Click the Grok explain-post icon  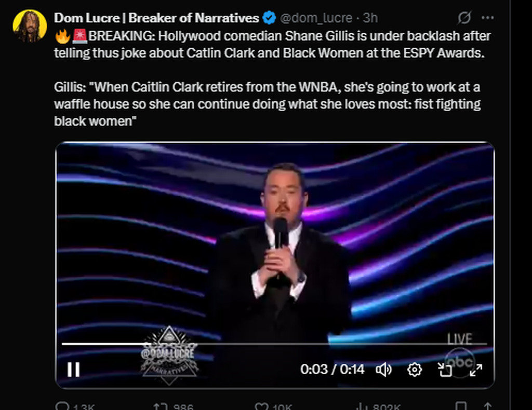pos(464,18)
